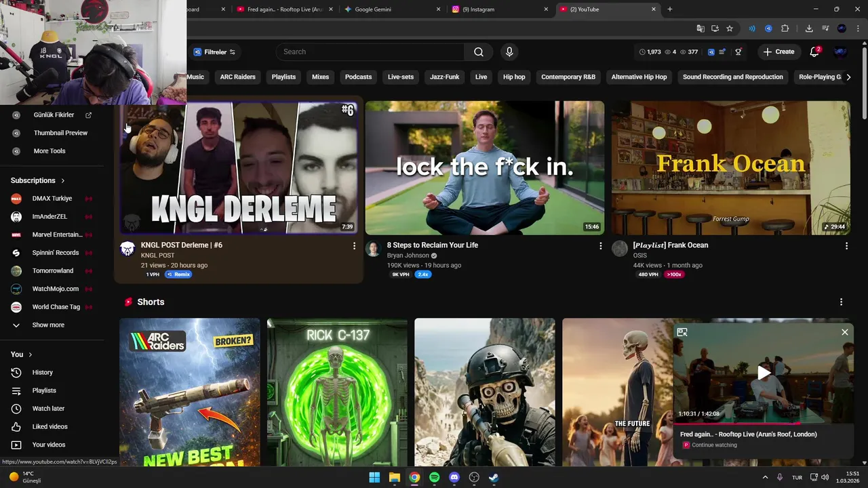Screen dimensions: 868x488
Task: Switch to the Instagram tab
Action: tap(498, 9)
